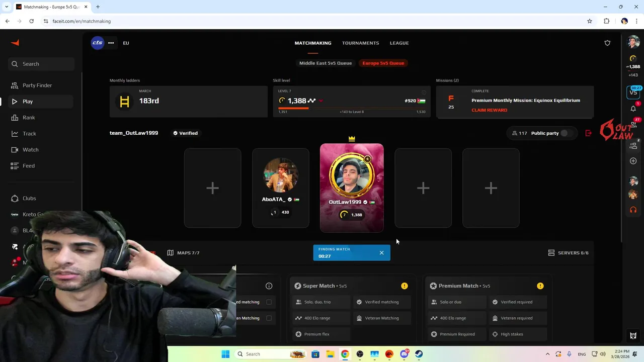Open the Party Finder page
The image size is (644, 362).
pos(37,85)
